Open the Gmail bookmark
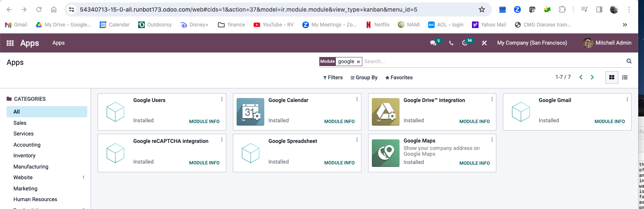This screenshot has width=644, height=209. coord(16,25)
